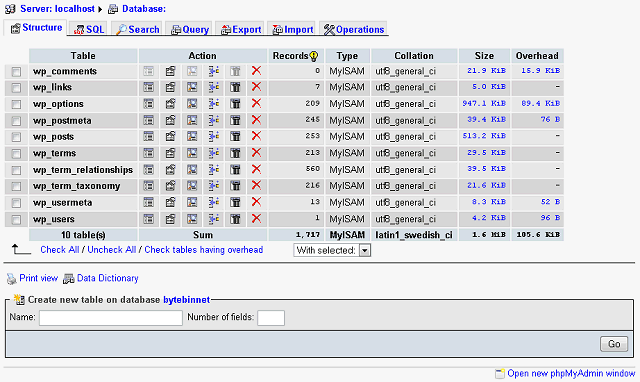Check the wp_term_taxonomy checkbox
Image resolution: width=640 pixels, height=382 pixels.
coord(16,187)
